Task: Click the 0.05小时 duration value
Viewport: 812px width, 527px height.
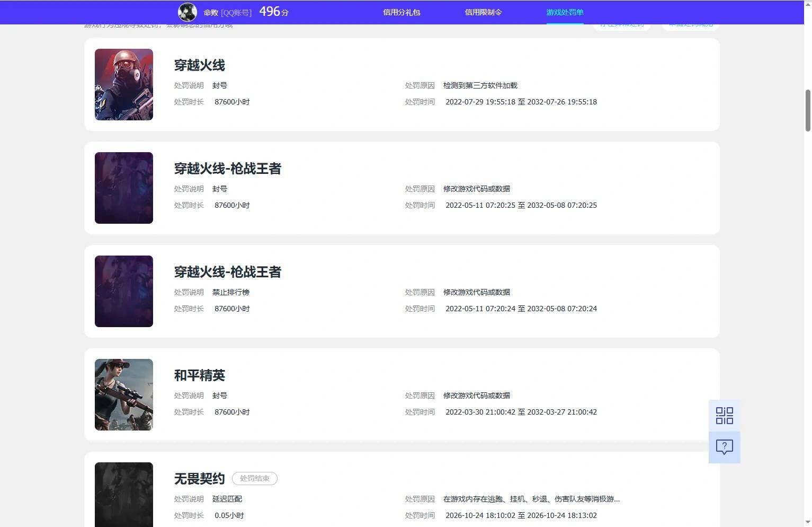Action: point(229,515)
